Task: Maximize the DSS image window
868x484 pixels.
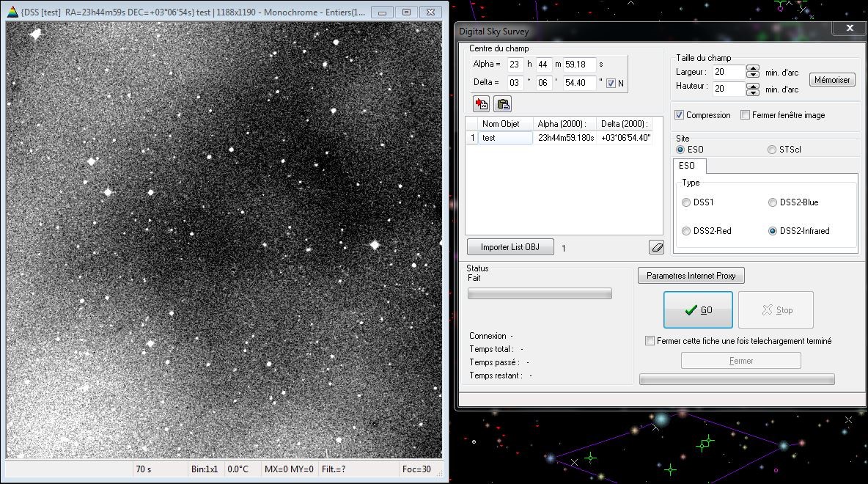Action: click(x=407, y=12)
